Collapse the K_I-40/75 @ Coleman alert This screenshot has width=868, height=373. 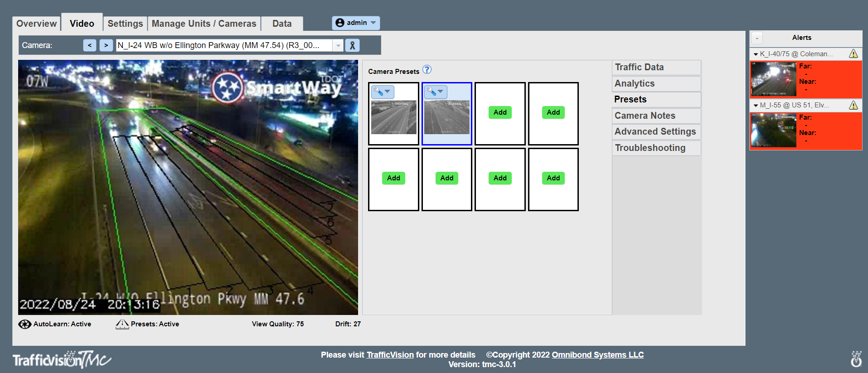tap(756, 54)
